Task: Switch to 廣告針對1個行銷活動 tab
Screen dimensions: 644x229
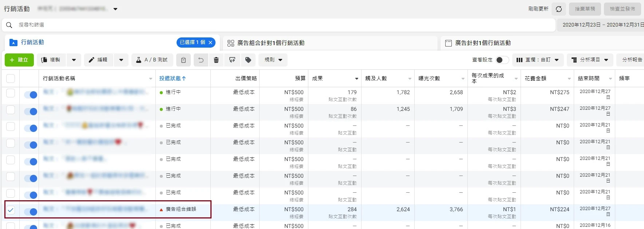Action: (x=483, y=43)
